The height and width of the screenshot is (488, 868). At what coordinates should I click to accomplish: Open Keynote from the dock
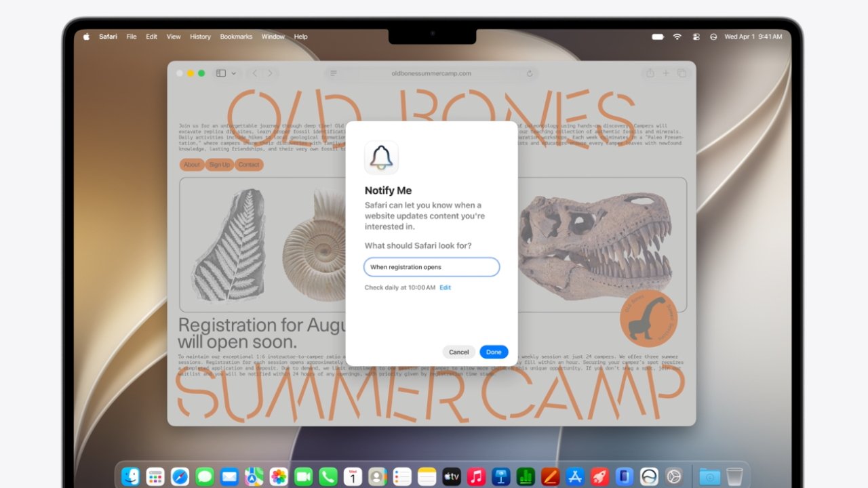point(501,476)
